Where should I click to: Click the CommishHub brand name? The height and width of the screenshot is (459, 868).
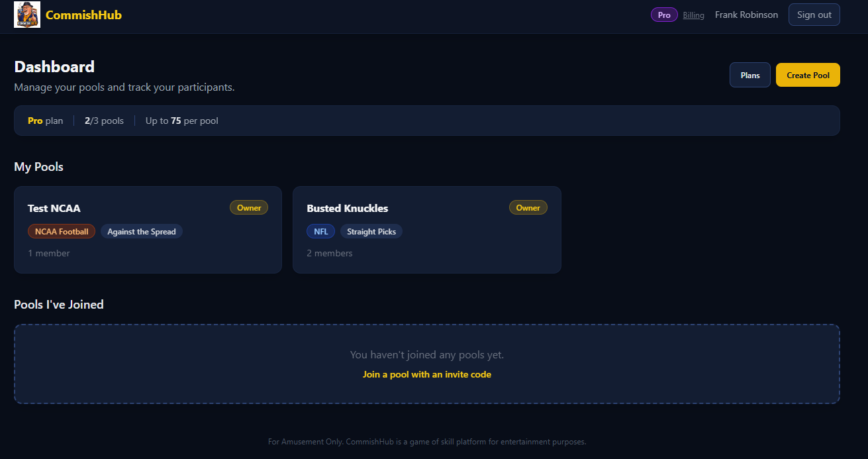click(x=83, y=15)
